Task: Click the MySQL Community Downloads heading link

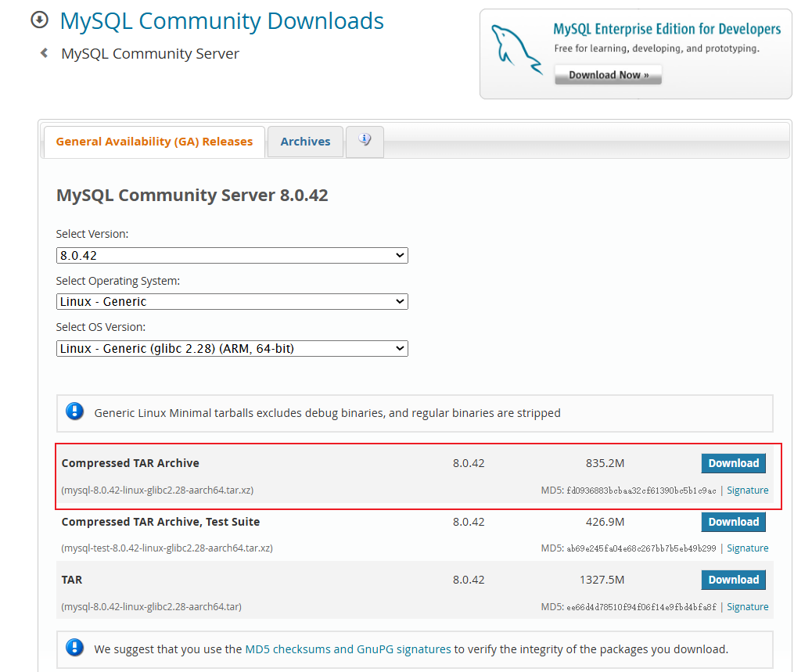Action: pos(221,21)
